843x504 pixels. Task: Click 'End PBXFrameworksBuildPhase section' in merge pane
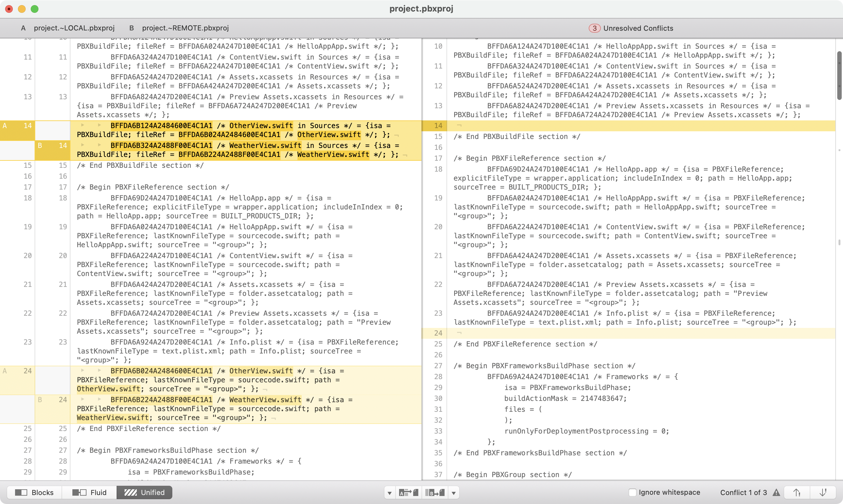click(x=540, y=453)
